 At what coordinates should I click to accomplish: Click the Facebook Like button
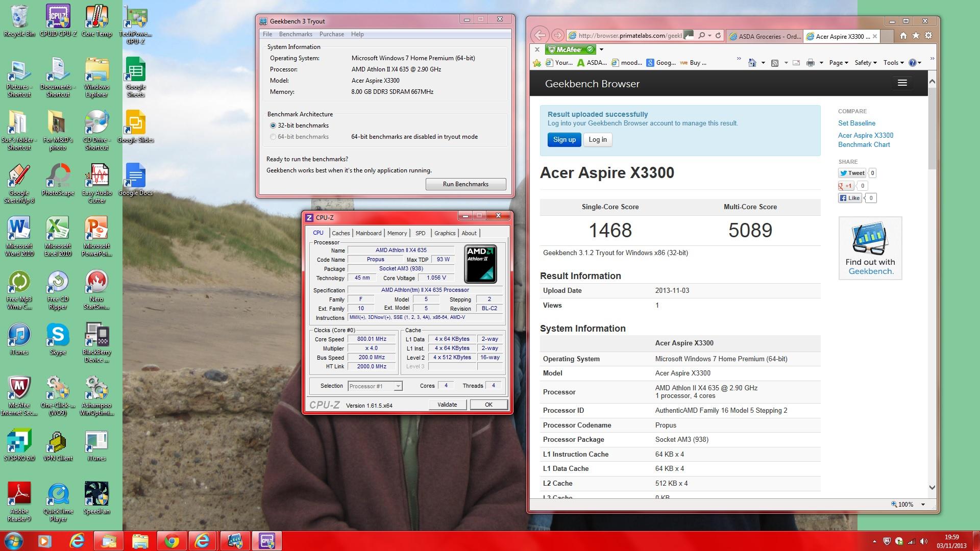click(x=850, y=198)
